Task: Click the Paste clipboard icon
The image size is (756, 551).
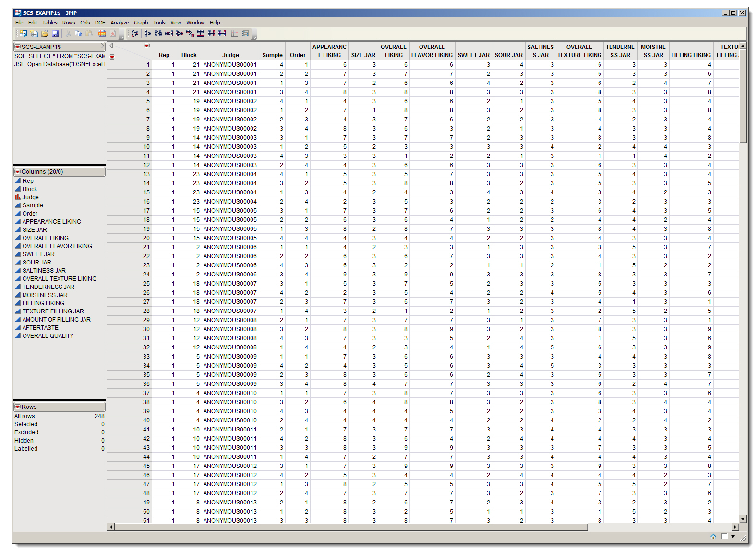Action: click(89, 34)
